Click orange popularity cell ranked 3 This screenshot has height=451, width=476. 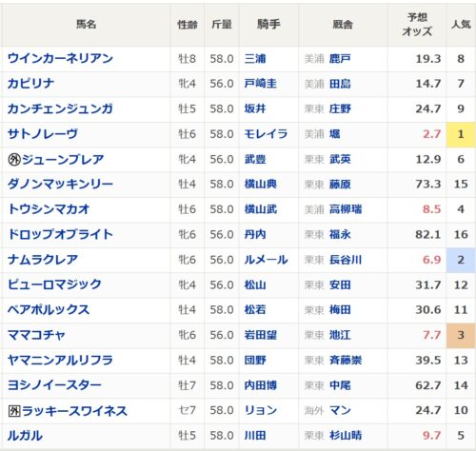461,335
